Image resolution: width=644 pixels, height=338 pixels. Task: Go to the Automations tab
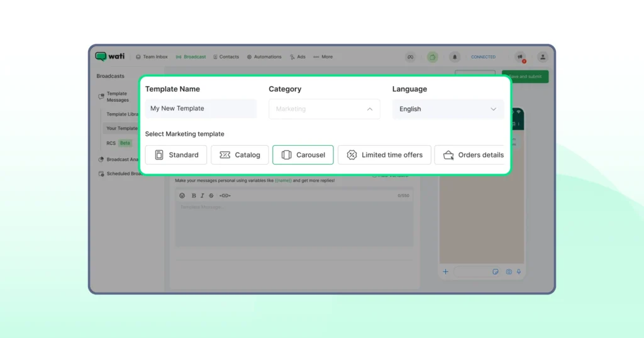coord(264,57)
